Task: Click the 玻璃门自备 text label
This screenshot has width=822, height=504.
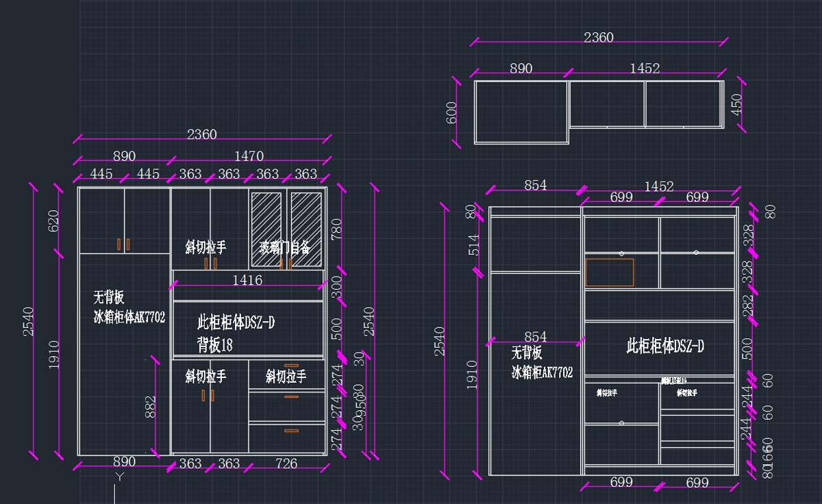Action: click(284, 247)
